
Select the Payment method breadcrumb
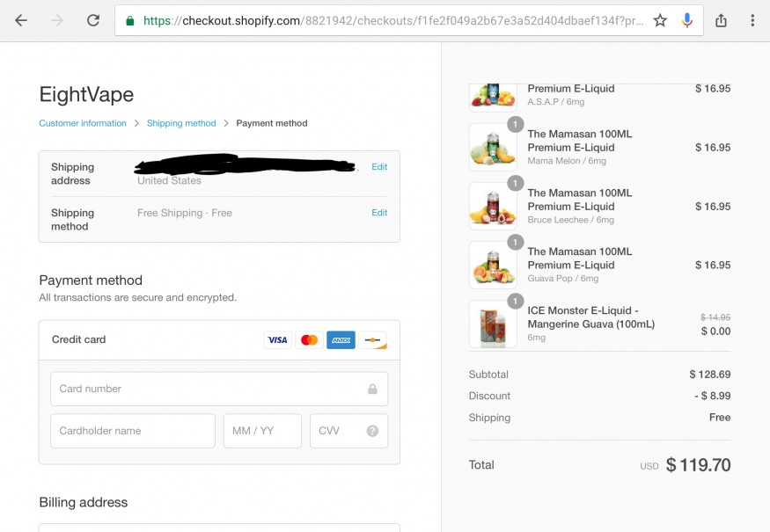(272, 123)
